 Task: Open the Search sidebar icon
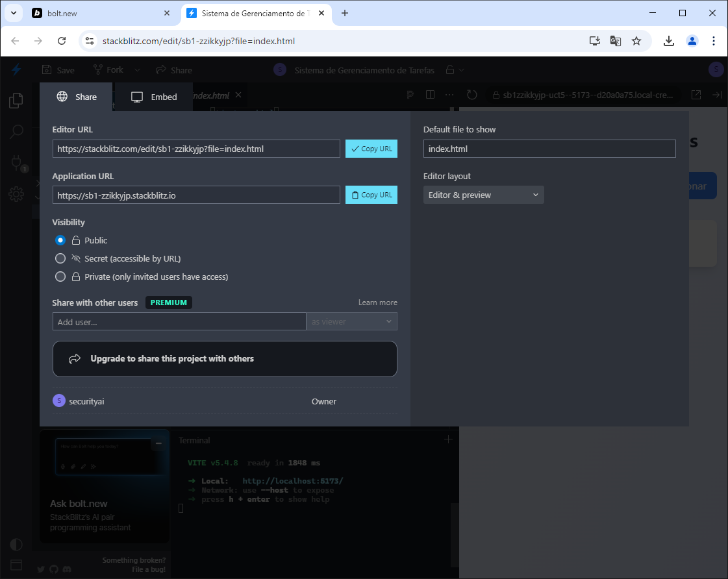coord(16,132)
